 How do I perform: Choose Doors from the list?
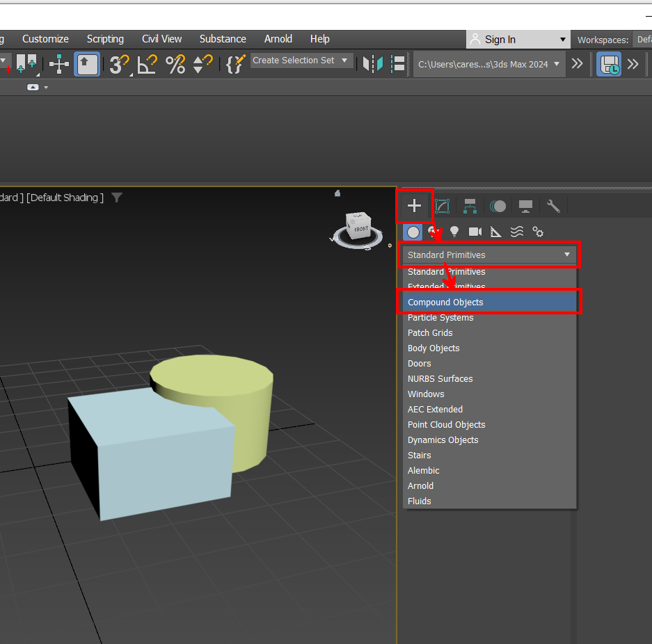coord(489,364)
